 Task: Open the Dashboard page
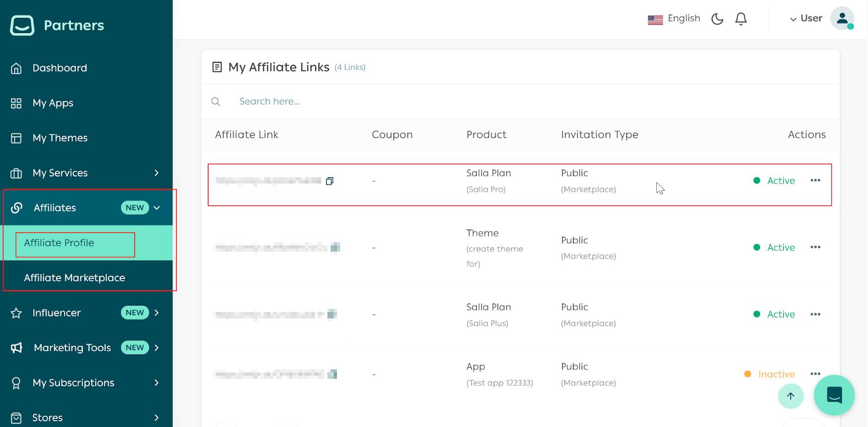60,68
